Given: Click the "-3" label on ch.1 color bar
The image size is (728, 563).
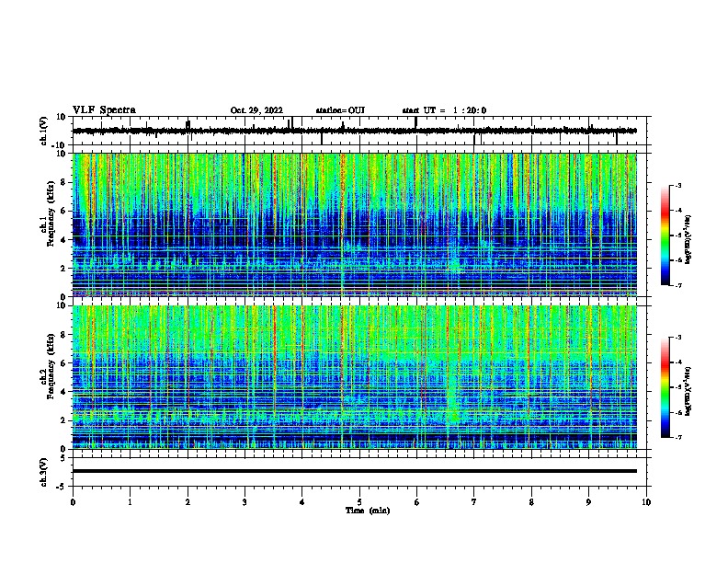Looking at the screenshot, I should (677, 185).
